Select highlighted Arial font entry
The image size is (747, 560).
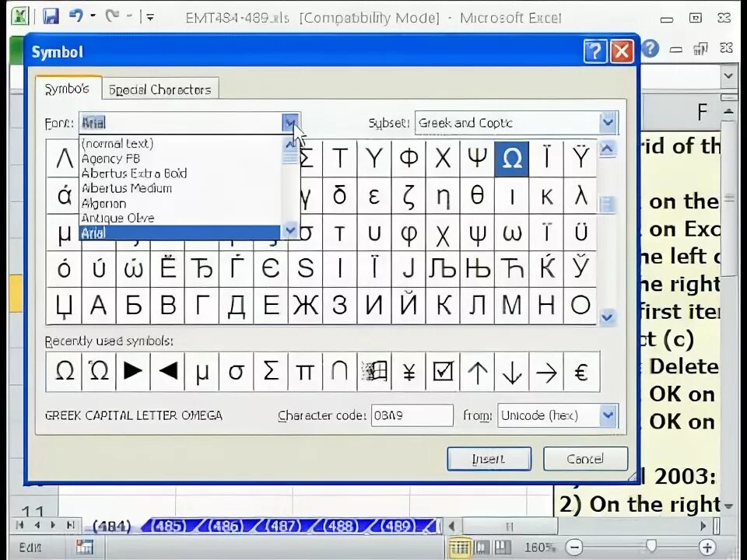[x=180, y=233]
